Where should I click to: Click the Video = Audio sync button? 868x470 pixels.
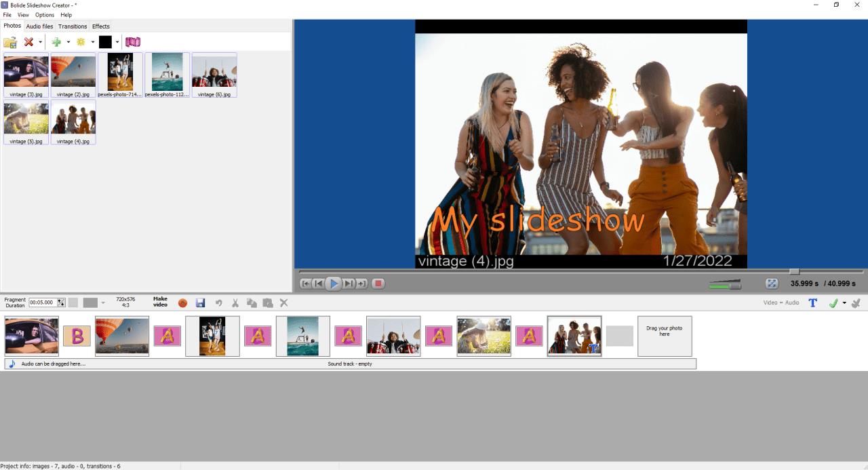tap(781, 302)
